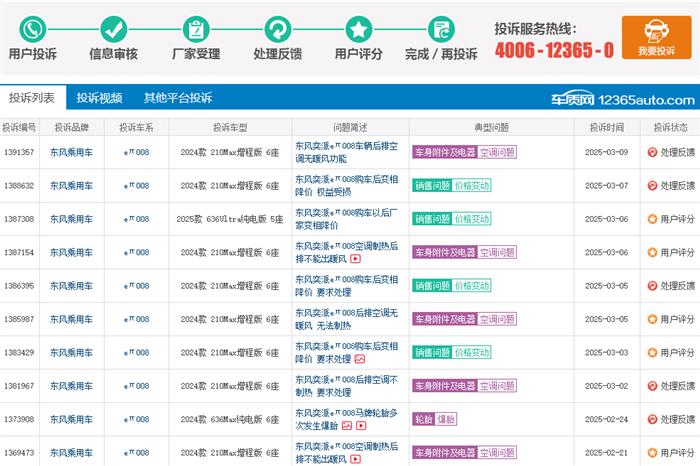
Task: Select the 投诉列表 tab
Action: point(32,97)
